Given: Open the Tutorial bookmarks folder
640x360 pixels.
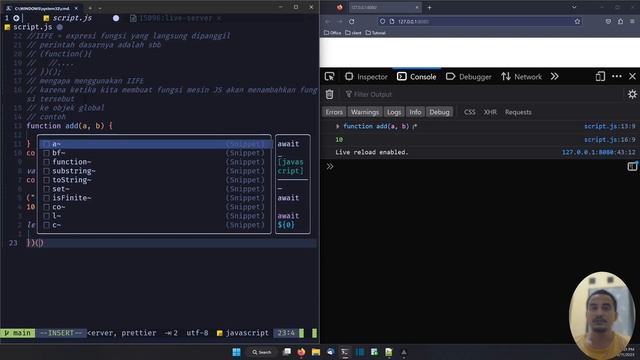Looking at the screenshot, I should pyautogui.click(x=376, y=33).
